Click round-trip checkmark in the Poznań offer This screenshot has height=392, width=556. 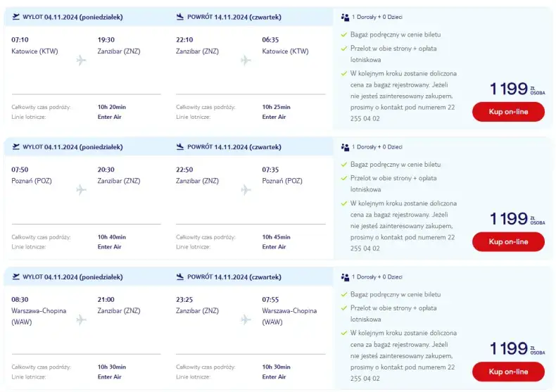click(x=344, y=178)
